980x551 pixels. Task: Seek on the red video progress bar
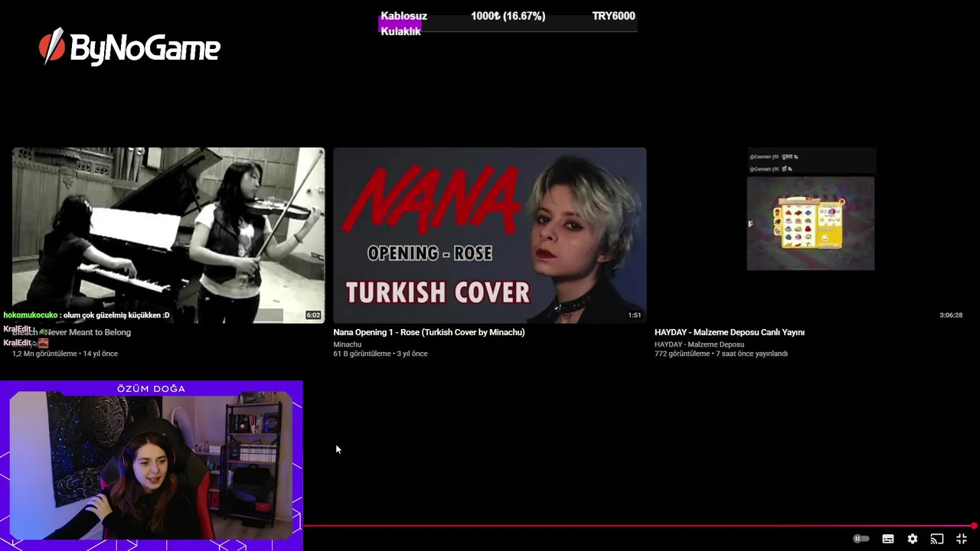(x=640, y=526)
